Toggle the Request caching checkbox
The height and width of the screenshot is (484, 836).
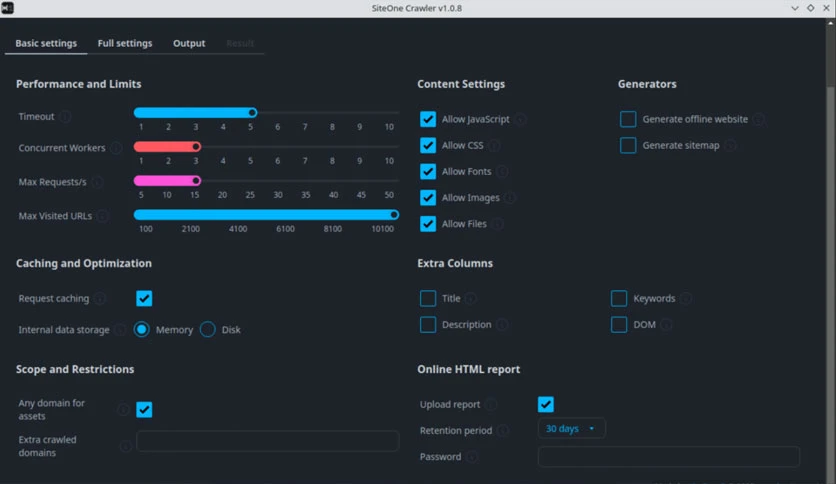click(x=144, y=299)
